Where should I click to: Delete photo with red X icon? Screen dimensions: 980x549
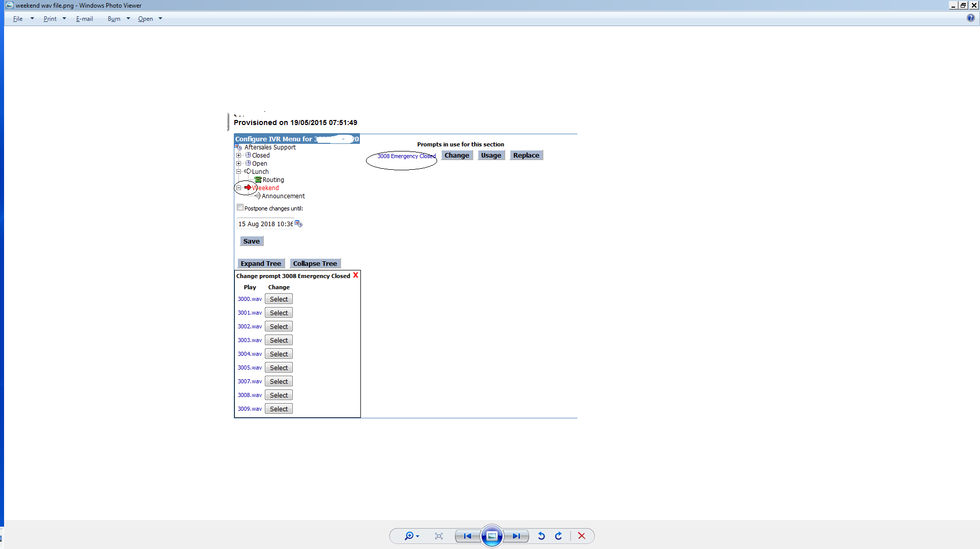581,536
